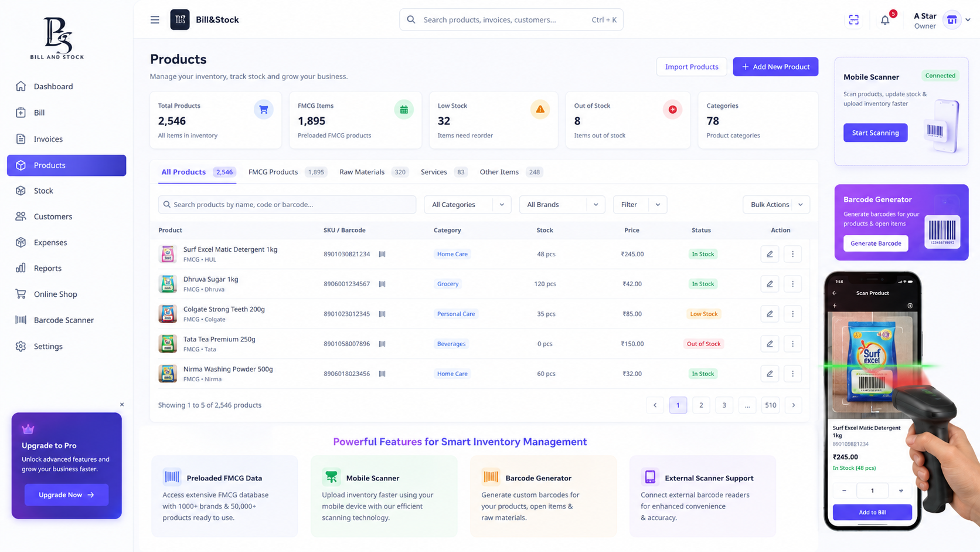Open the All Categories dropdown
Viewport: 980px width, 552px height.
coord(467,205)
